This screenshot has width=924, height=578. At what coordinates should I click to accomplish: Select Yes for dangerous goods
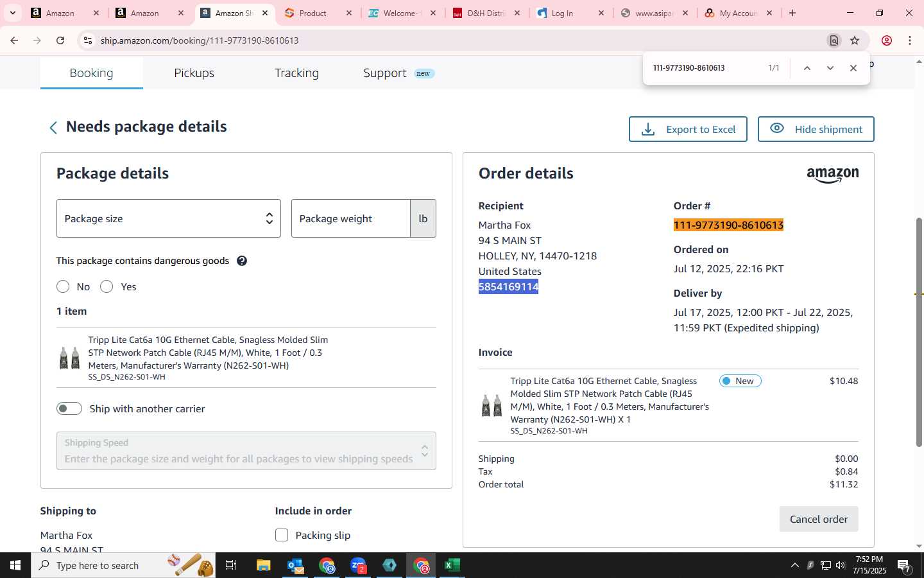107,286
